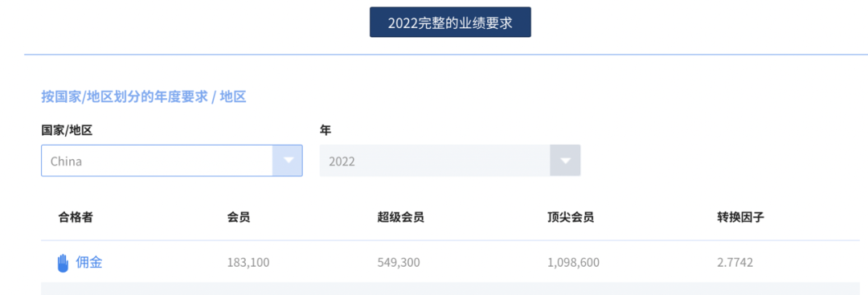Select the 按国家/地区划分的年度要求 / 地区 heading
The height and width of the screenshot is (295, 868).
(144, 97)
